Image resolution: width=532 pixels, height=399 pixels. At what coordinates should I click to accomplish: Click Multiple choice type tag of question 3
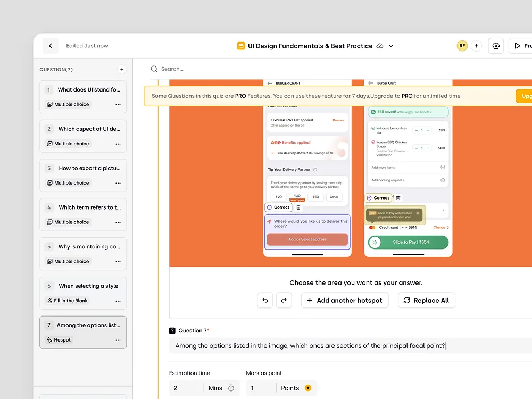[68, 183]
